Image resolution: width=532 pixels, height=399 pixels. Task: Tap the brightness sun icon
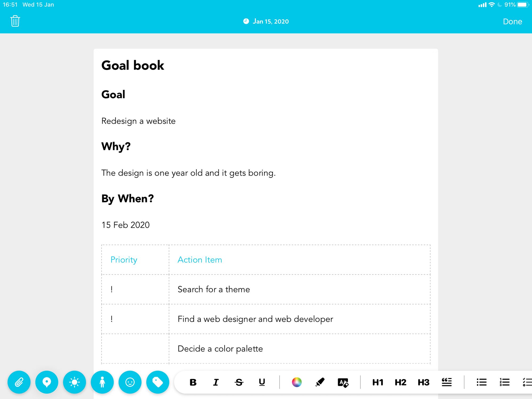(x=74, y=382)
